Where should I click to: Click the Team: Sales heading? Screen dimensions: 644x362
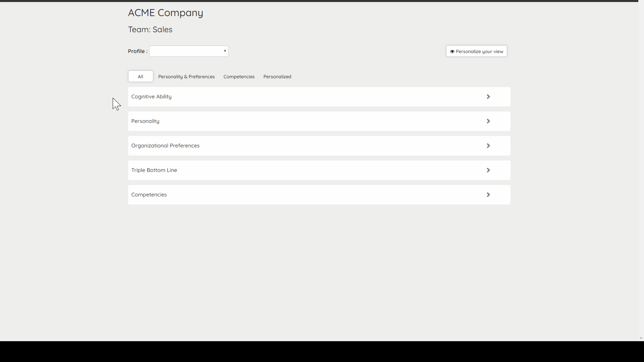tap(150, 30)
